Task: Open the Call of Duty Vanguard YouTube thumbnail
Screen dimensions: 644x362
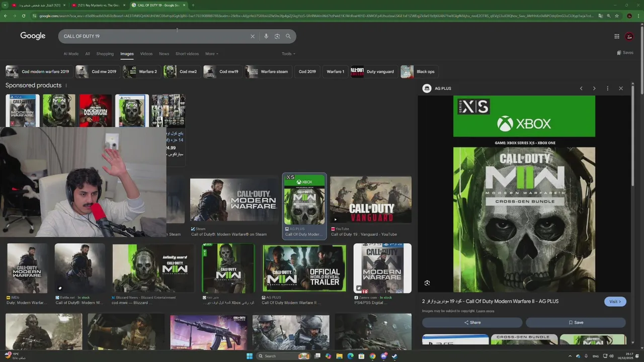Action: (x=371, y=200)
